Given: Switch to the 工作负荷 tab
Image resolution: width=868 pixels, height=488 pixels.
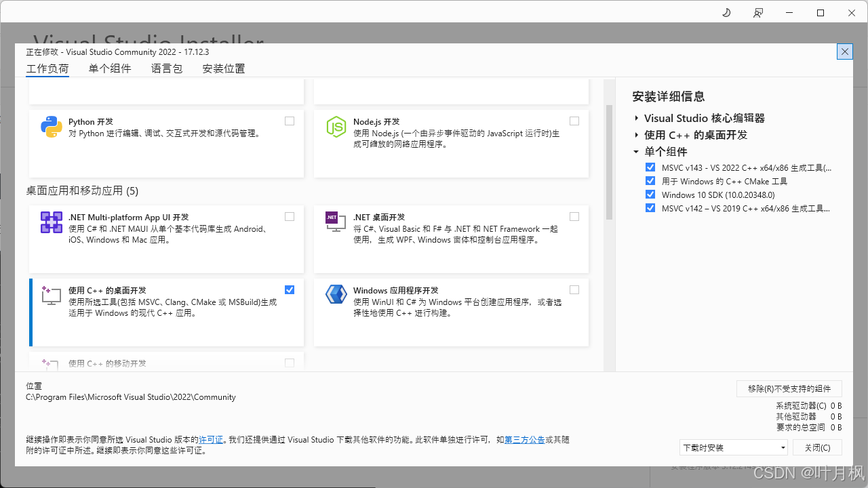Looking at the screenshot, I should [47, 68].
